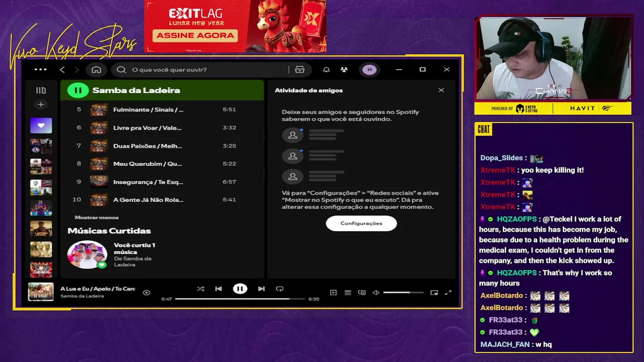Toggle shuffle playback
The image size is (644, 362).
click(x=200, y=289)
